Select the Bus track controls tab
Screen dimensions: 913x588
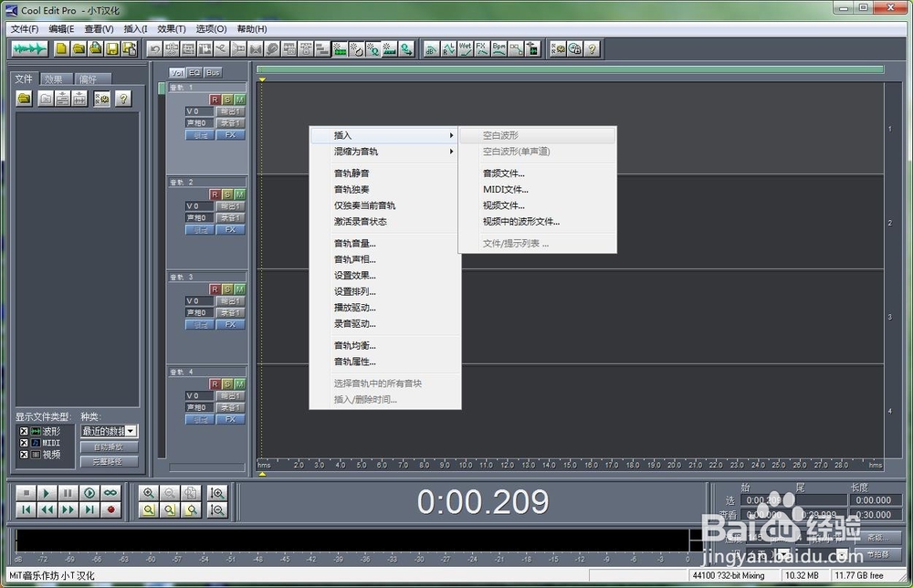[x=213, y=73]
